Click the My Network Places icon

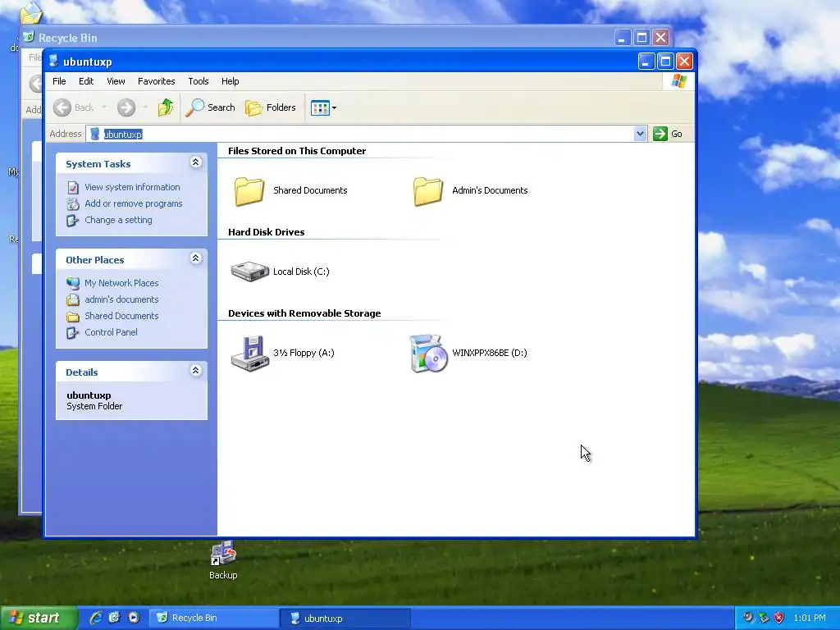click(73, 283)
